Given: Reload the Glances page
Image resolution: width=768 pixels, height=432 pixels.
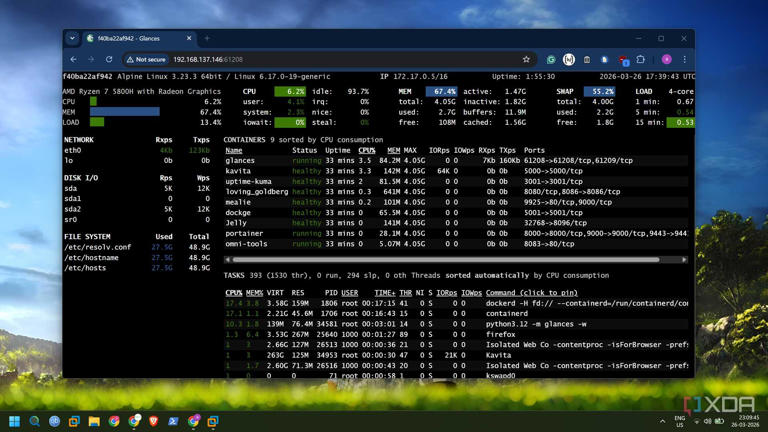Looking at the screenshot, I should pos(109,59).
